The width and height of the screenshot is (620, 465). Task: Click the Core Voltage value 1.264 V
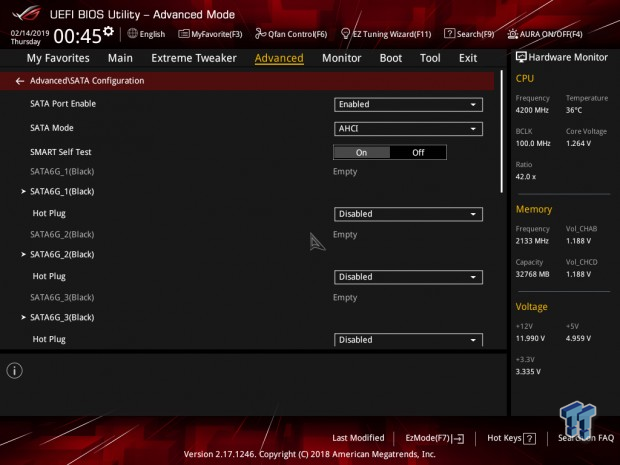click(x=578, y=143)
